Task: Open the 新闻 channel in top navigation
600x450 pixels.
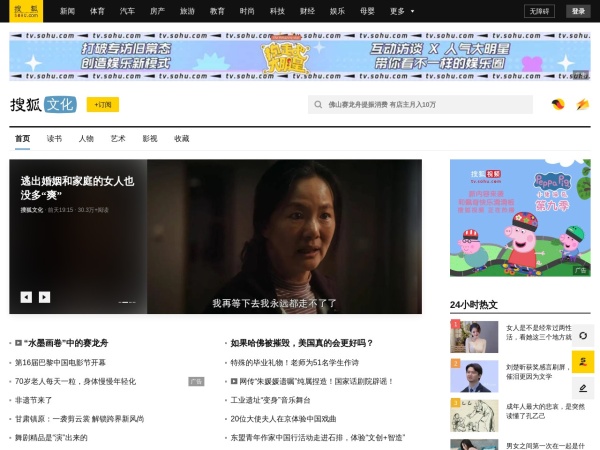Action: pos(67,11)
